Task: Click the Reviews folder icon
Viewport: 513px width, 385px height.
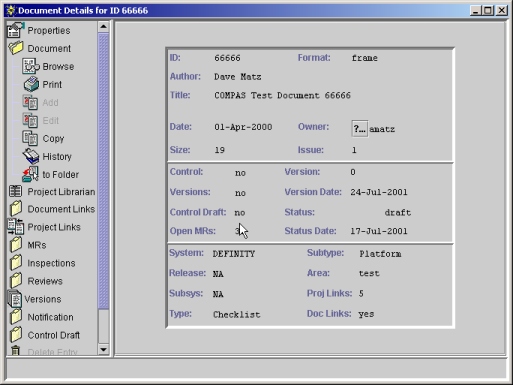Action: (x=16, y=281)
